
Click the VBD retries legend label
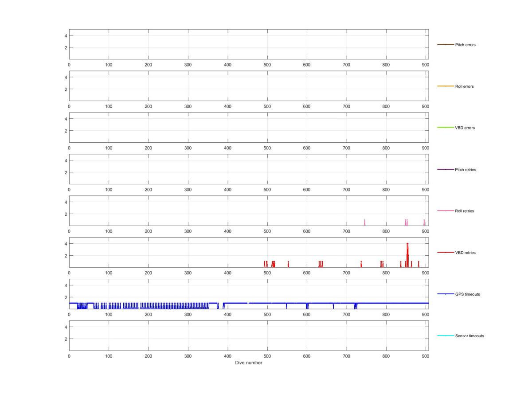pos(465,253)
